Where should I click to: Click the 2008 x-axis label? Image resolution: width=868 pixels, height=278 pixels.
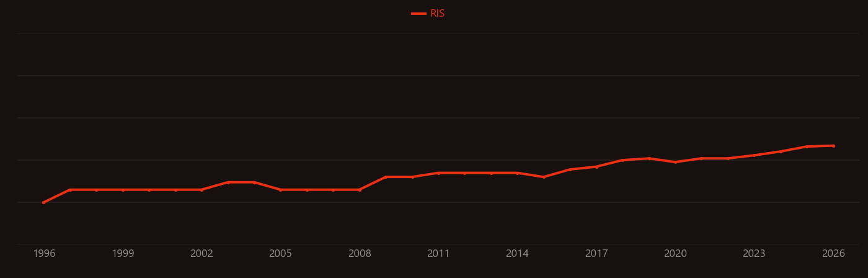point(360,253)
